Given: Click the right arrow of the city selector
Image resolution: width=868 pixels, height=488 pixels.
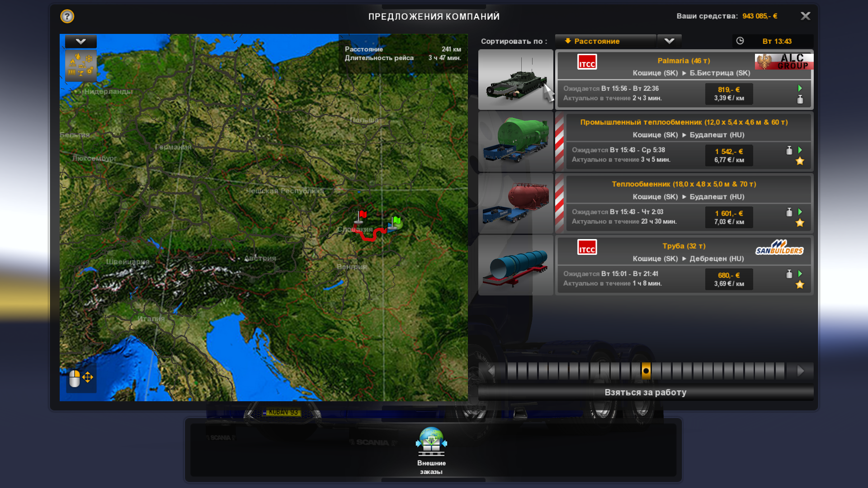Looking at the screenshot, I should coord(800,371).
